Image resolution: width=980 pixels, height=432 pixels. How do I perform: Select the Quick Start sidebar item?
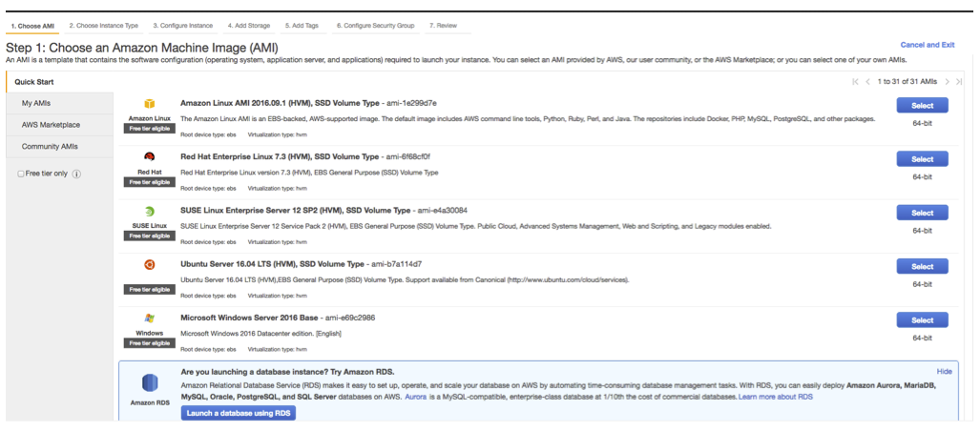pyautogui.click(x=60, y=82)
